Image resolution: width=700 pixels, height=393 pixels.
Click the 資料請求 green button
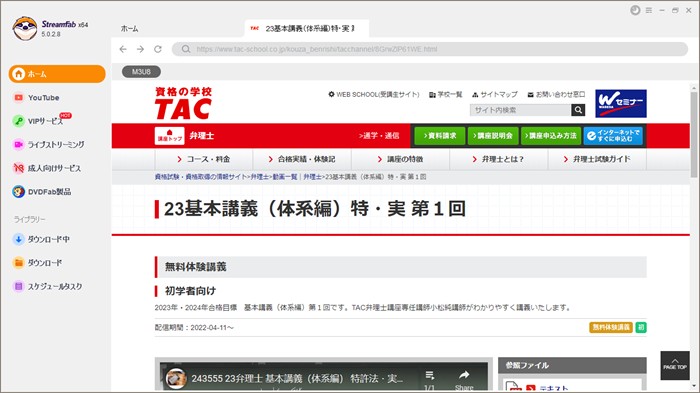pyautogui.click(x=440, y=136)
